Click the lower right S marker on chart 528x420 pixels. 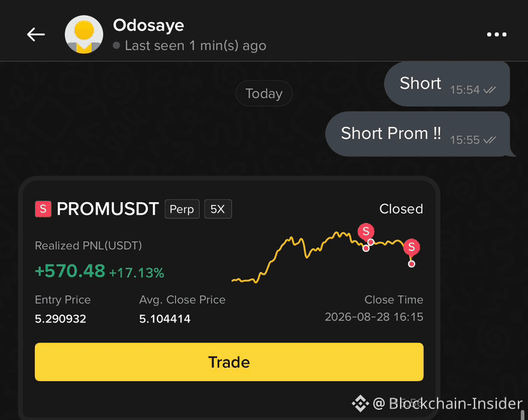click(x=411, y=247)
